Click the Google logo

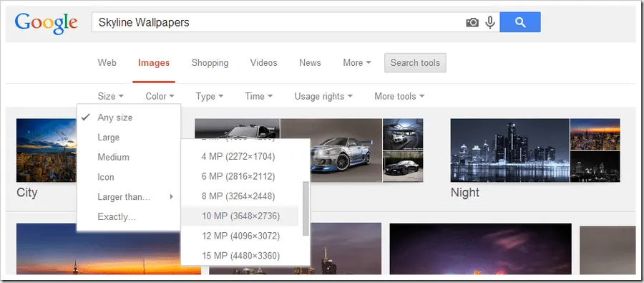click(x=47, y=24)
